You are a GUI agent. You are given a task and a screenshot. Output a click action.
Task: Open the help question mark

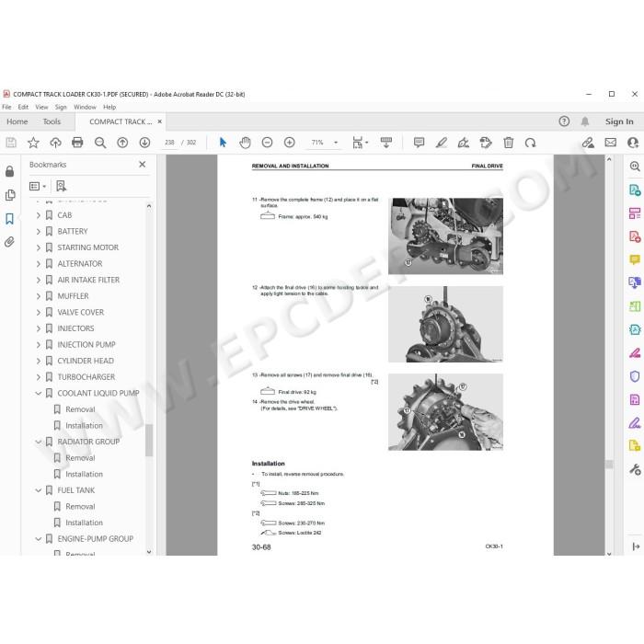pos(564,121)
